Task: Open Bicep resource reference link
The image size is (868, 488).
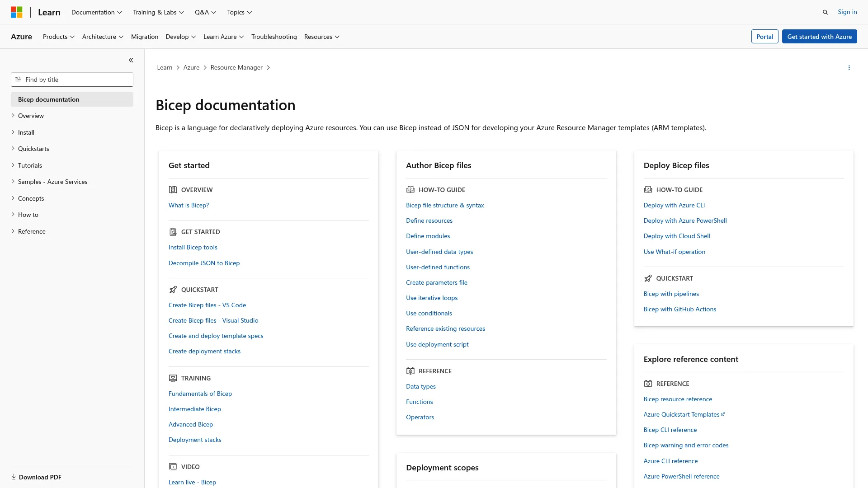Action: point(678,399)
